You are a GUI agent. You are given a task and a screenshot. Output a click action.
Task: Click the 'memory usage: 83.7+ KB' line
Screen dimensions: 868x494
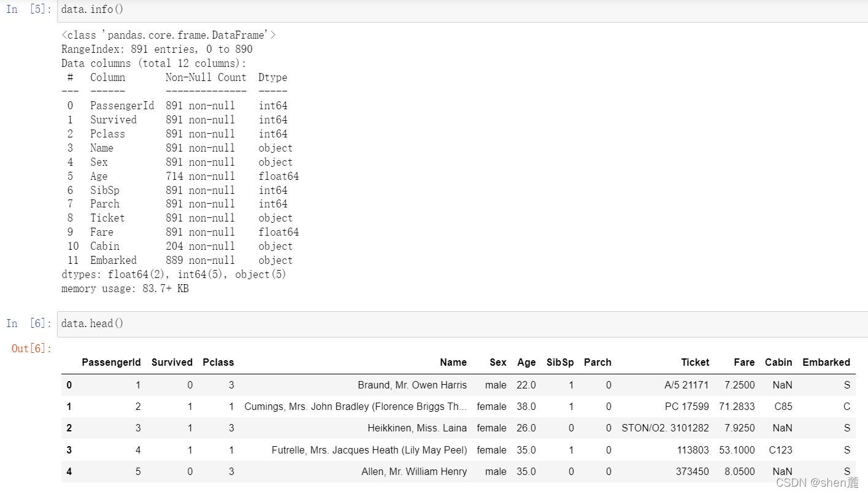point(125,288)
